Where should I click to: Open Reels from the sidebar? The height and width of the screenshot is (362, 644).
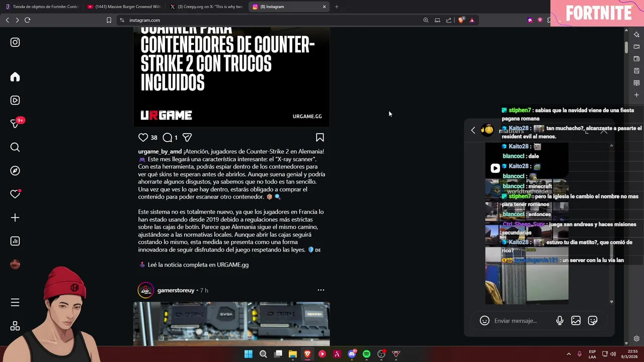(15, 100)
